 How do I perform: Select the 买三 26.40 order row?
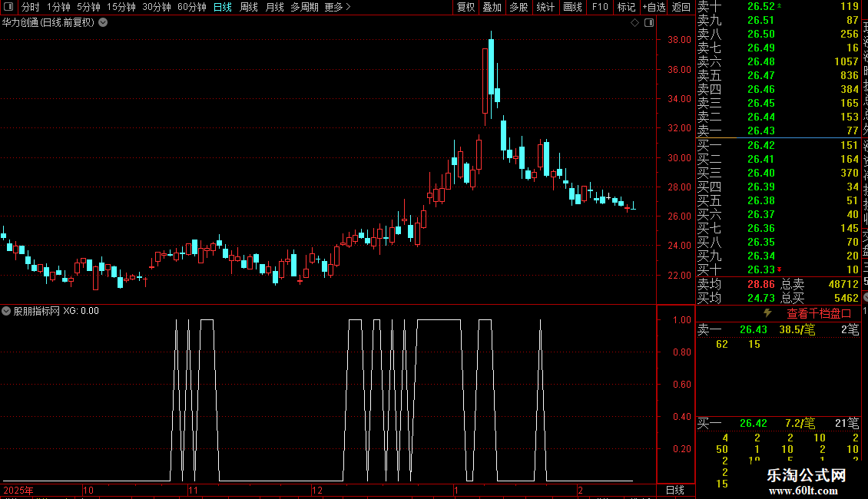778,173
